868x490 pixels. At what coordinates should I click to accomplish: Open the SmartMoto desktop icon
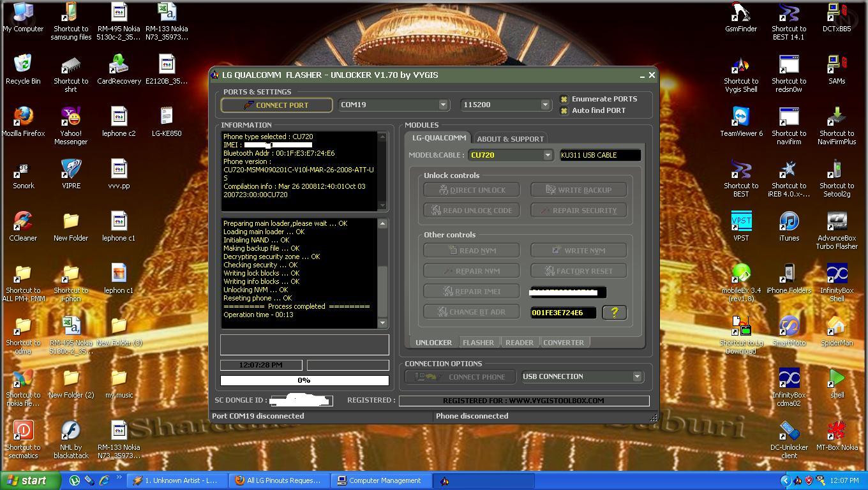point(789,331)
